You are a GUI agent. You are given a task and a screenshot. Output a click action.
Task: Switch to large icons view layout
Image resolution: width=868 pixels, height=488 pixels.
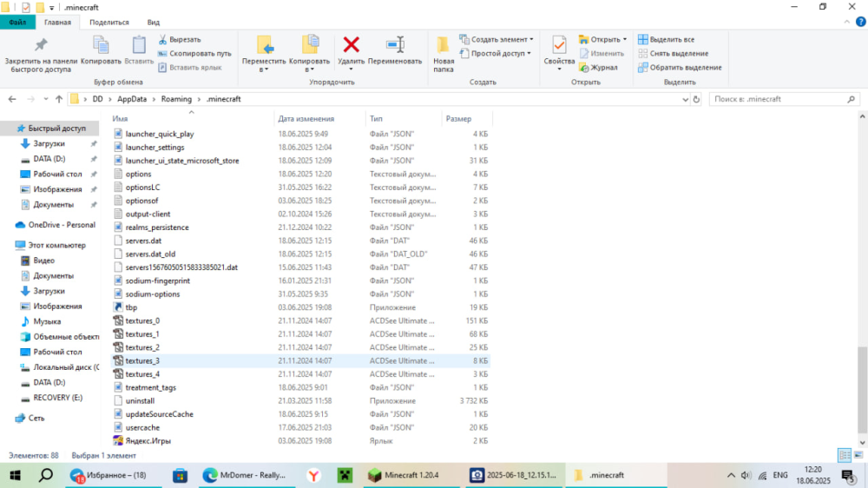(858, 455)
